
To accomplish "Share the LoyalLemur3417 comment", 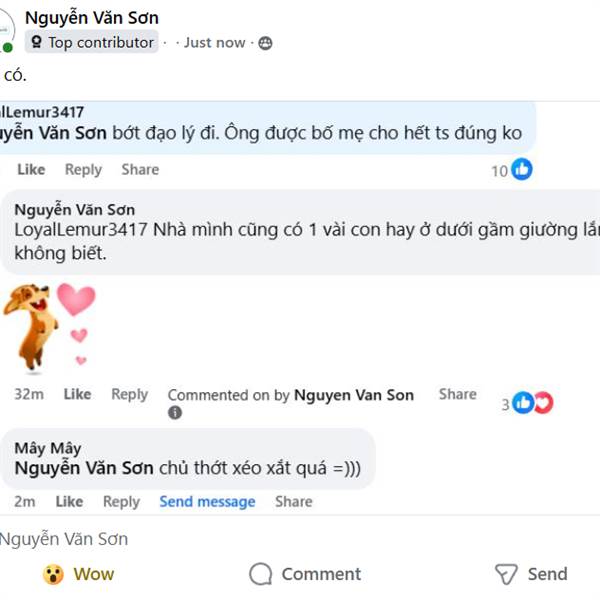I will point(140,170).
